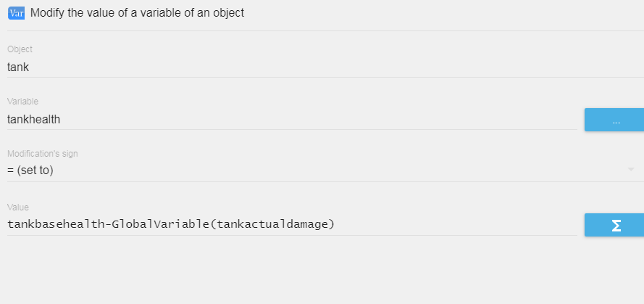Focus the Value expression field

tap(292, 225)
